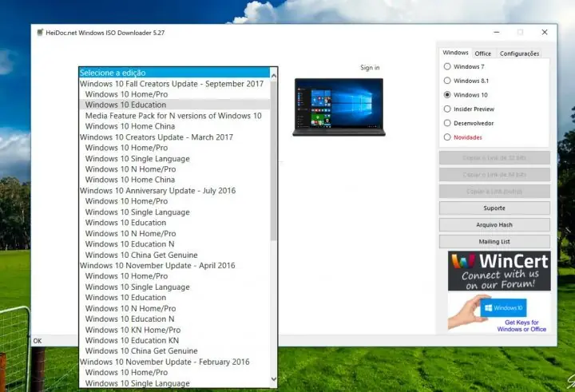Select Windows 10 Home/Pro under February 2016 update
Viewport: 575px width, 392px height.
175,373
